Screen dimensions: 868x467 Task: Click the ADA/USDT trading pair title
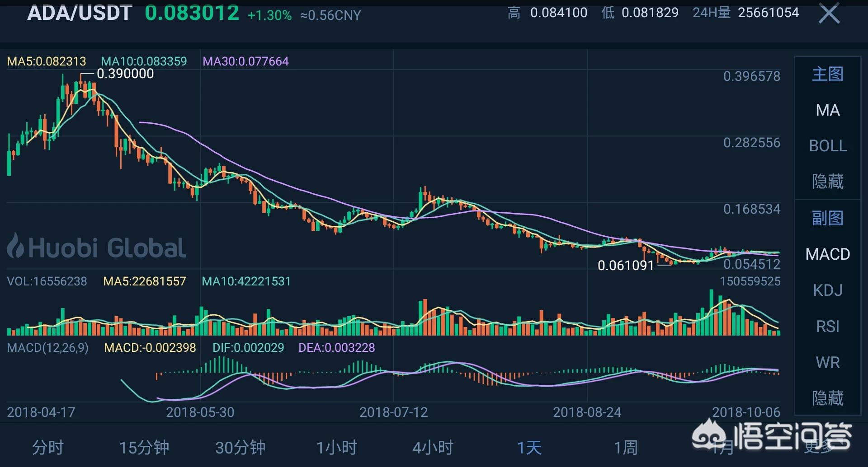pos(80,13)
